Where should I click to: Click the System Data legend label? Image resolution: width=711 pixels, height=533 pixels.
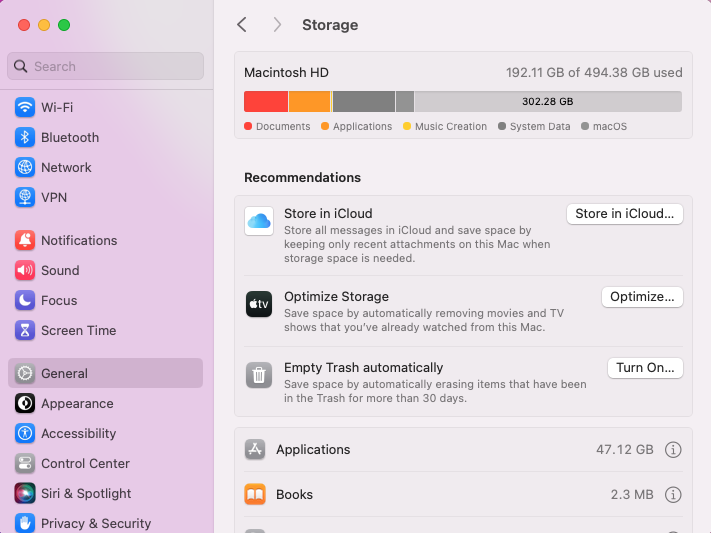540,127
